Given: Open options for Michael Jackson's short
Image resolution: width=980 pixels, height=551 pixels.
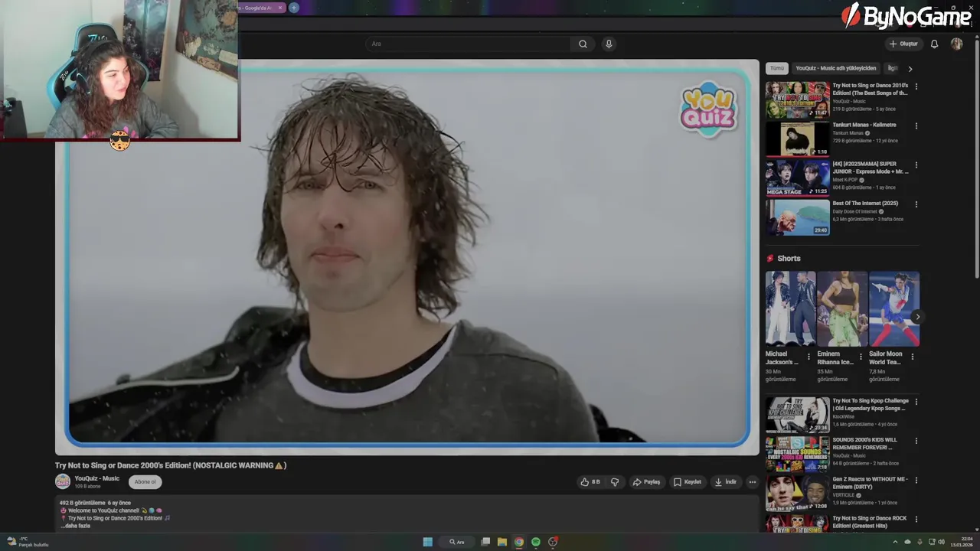Looking at the screenshot, I should [808, 357].
